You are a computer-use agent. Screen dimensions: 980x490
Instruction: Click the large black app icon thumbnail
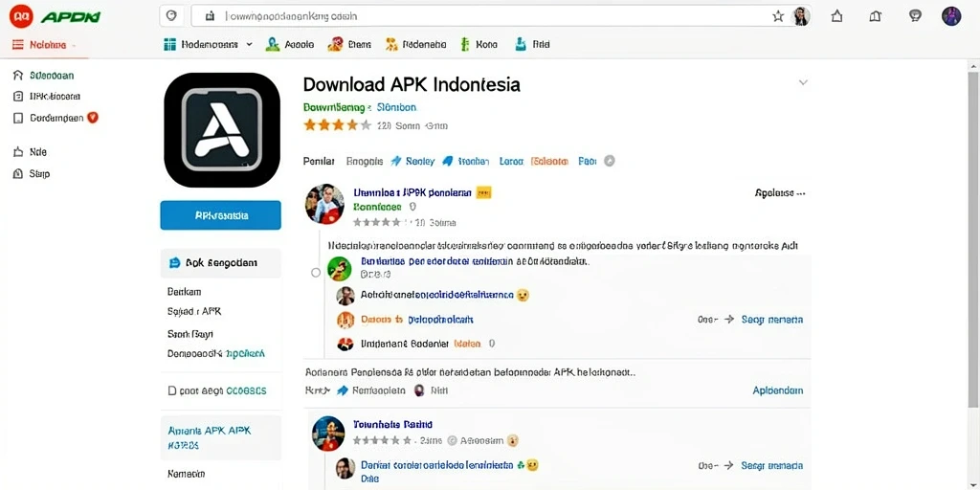click(221, 130)
